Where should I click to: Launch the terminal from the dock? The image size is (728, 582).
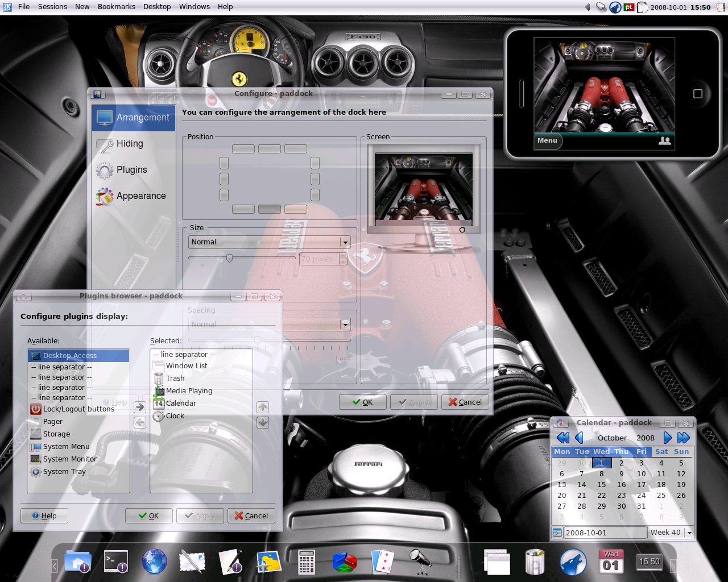click(116, 562)
